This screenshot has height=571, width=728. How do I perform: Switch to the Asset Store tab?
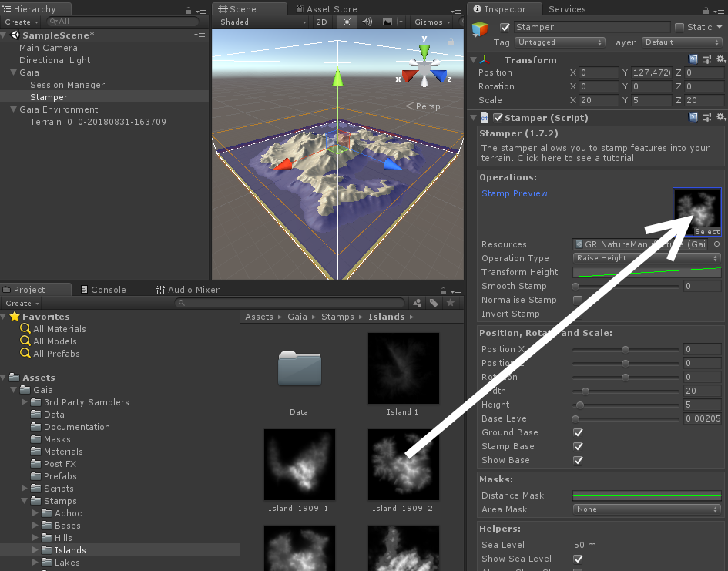click(x=331, y=9)
